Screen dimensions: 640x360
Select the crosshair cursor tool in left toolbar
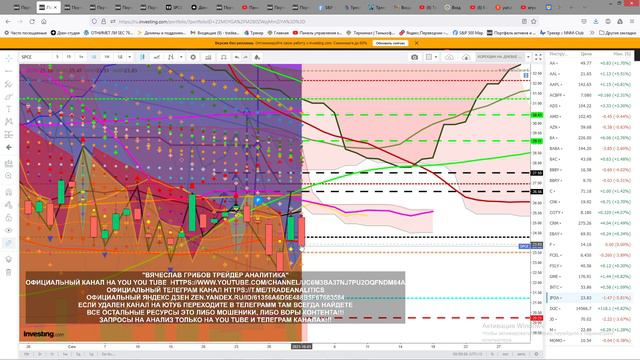click(9, 58)
